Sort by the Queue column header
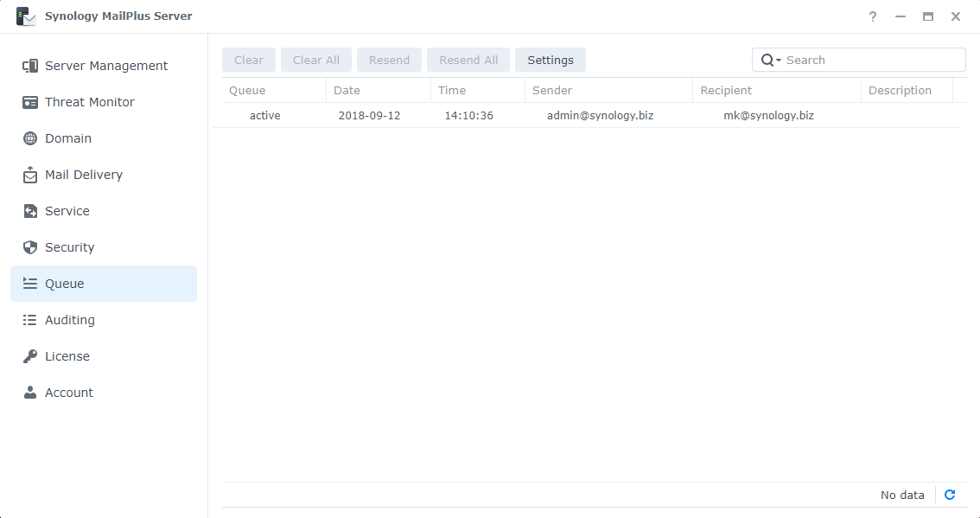 coord(274,91)
